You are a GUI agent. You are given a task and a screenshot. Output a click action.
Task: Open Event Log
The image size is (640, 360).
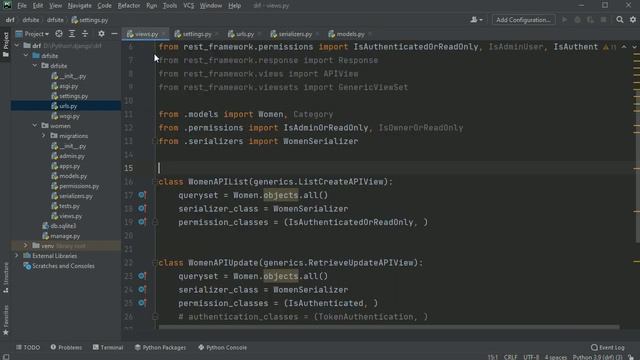point(608,347)
